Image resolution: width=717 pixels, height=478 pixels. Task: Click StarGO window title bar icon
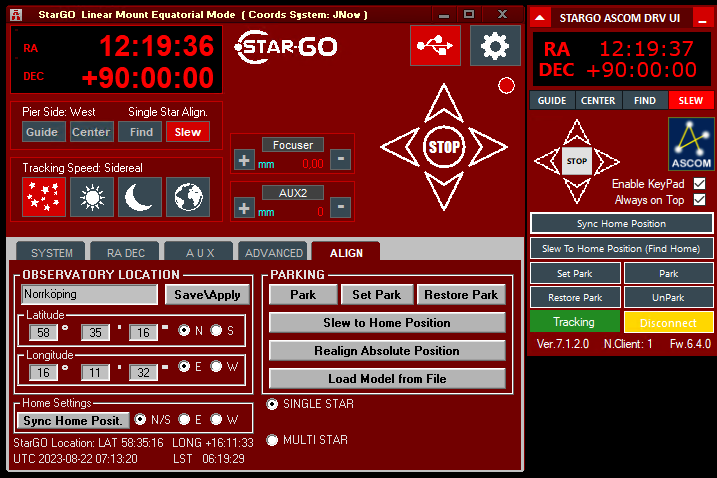pos(16,15)
